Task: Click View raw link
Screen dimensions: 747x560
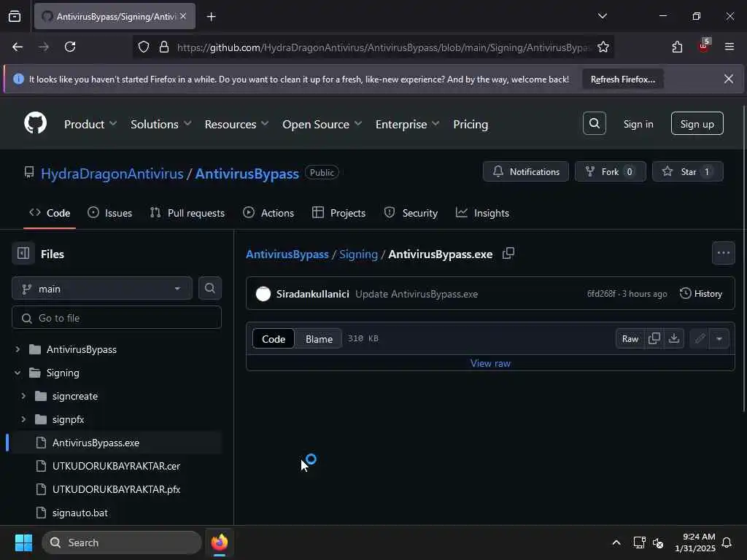Action: click(x=490, y=363)
